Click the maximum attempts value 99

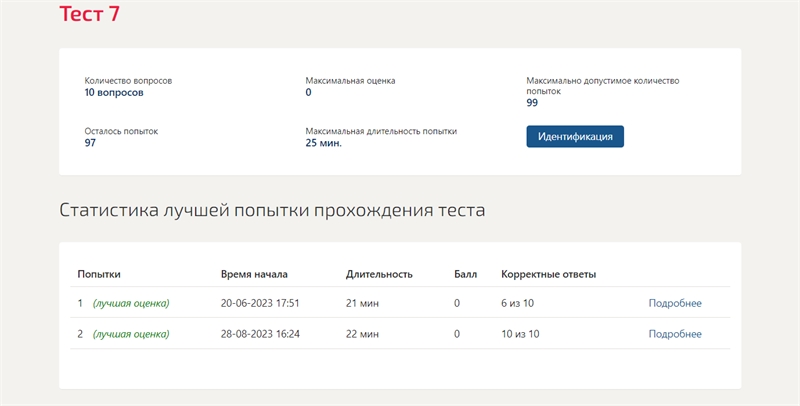(x=532, y=103)
